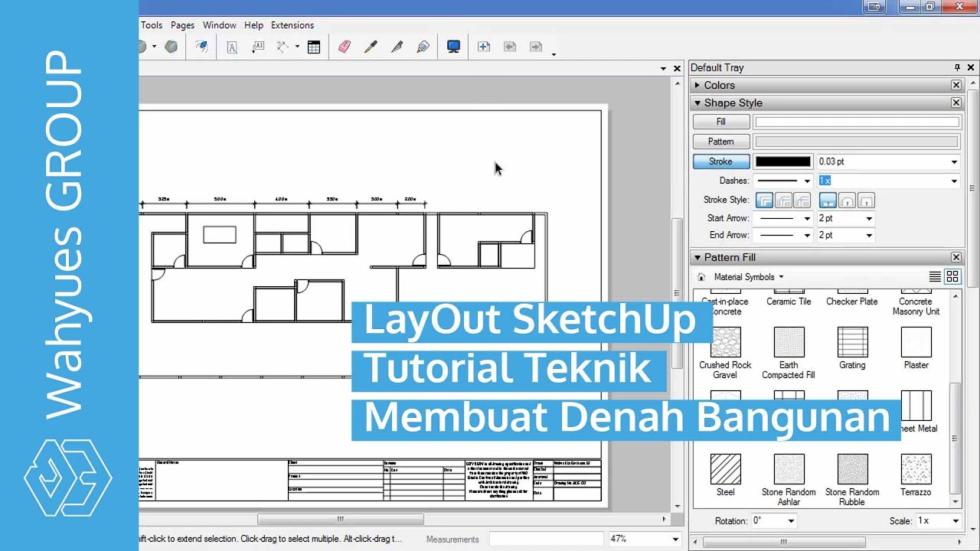Select the Text tool in toolbar
980x551 pixels.
point(232,47)
